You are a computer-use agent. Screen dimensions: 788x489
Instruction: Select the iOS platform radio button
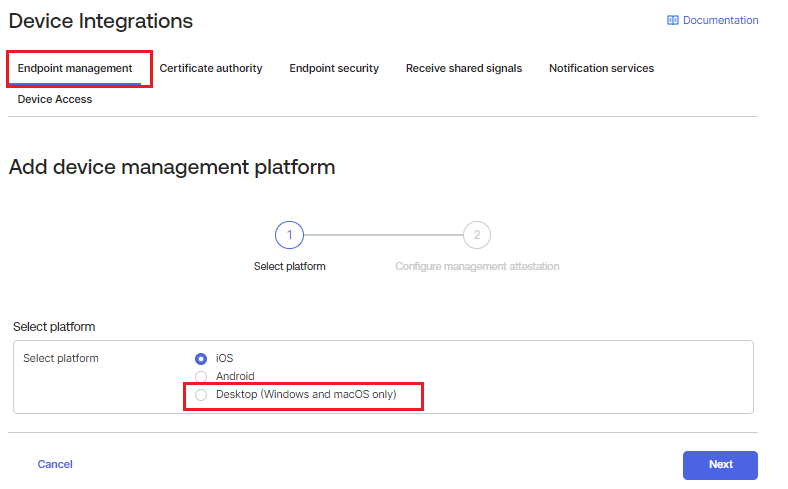[x=201, y=358]
